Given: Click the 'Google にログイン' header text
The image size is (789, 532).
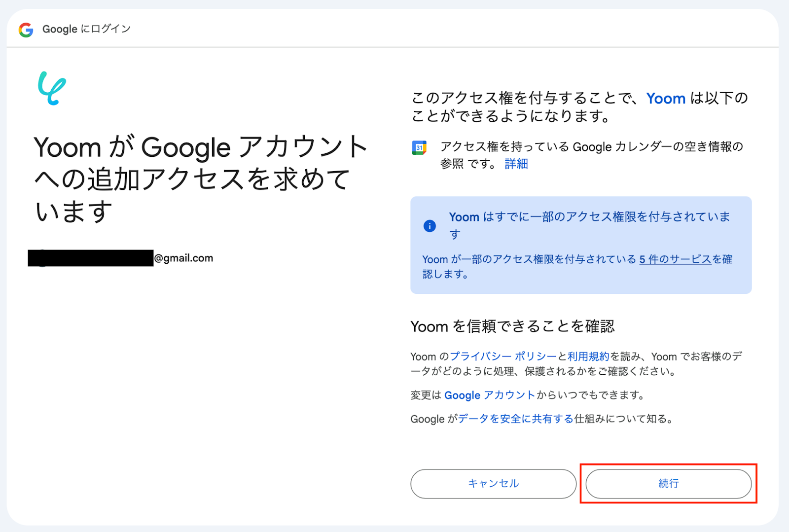Looking at the screenshot, I should (86, 29).
